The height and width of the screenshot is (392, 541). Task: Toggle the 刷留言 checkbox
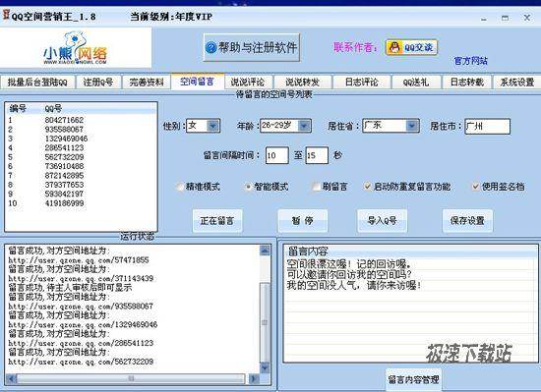pyautogui.click(x=316, y=187)
